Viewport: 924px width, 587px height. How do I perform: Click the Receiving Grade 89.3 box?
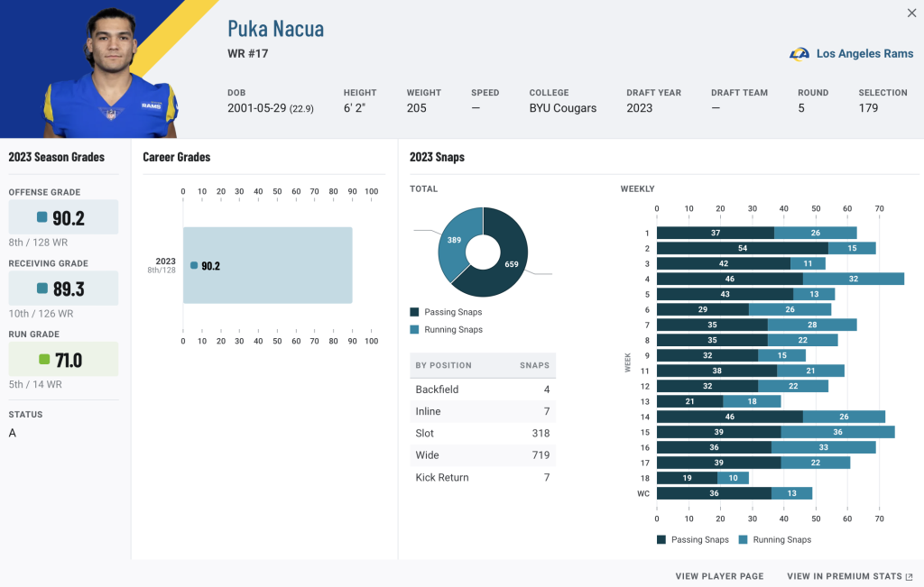pos(63,288)
